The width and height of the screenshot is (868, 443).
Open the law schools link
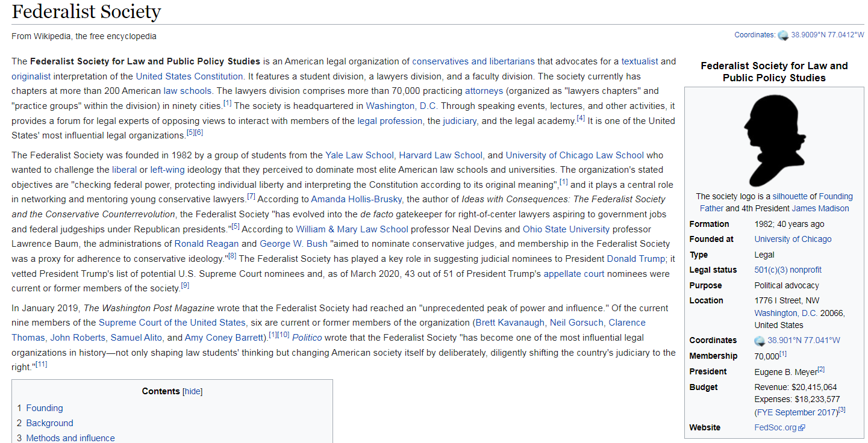188,91
